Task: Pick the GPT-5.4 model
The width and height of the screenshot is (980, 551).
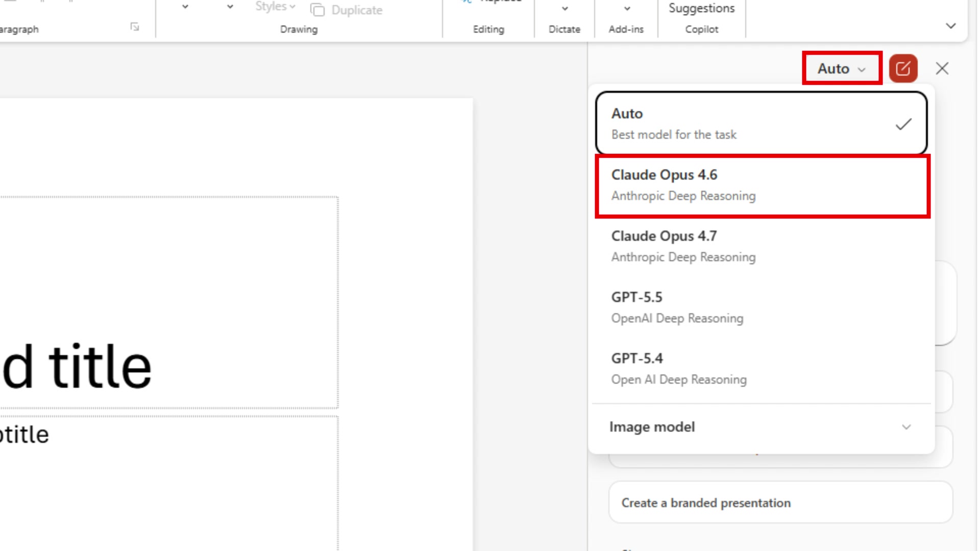Action: (761, 369)
